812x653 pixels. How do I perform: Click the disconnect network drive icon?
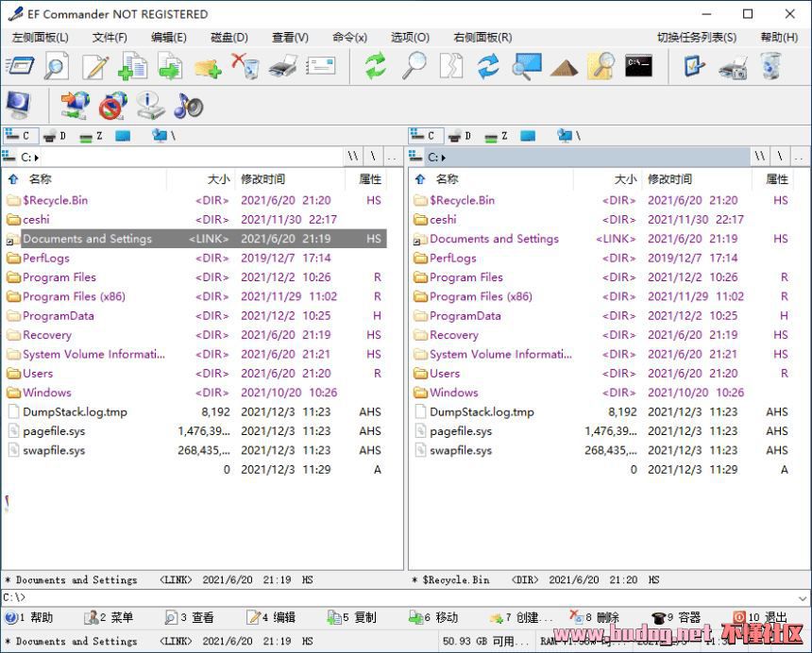[112, 106]
